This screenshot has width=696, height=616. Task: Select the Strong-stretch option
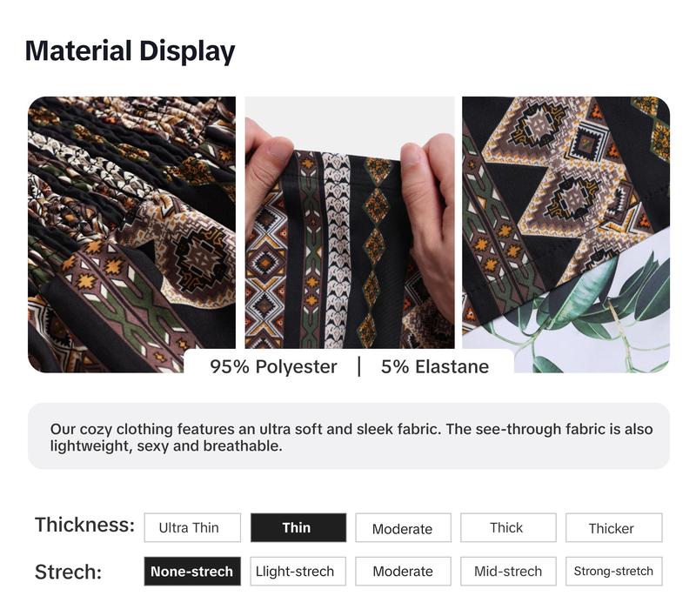(x=614, y=571)
